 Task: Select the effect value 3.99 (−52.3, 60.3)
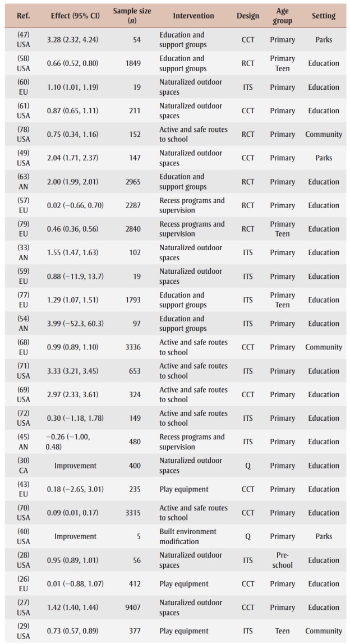click(x=75, y=324)
